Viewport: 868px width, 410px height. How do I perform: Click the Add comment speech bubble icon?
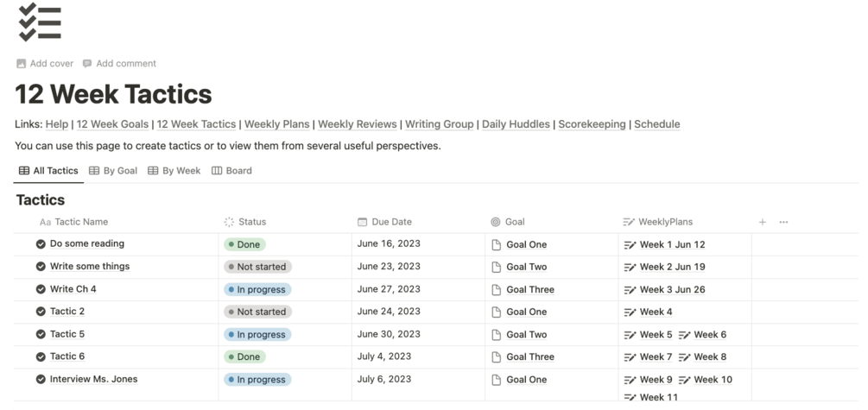coord(87,64)
